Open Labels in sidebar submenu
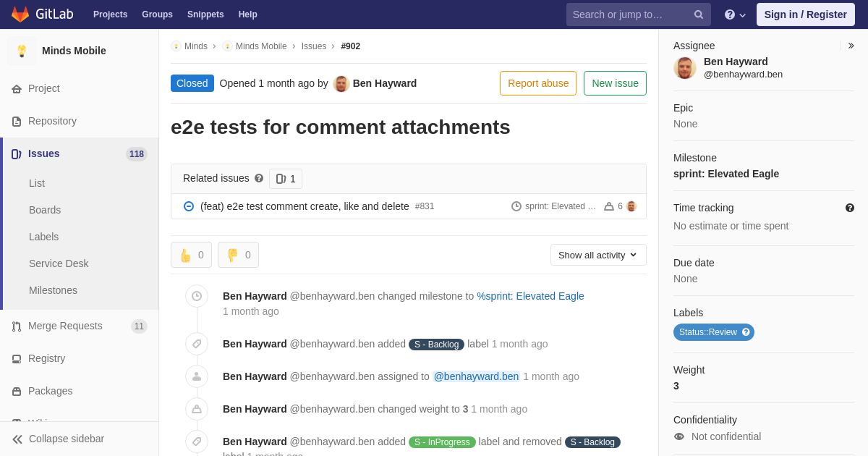The width and height of the screenshot is (868, 456). coord(43,237)
